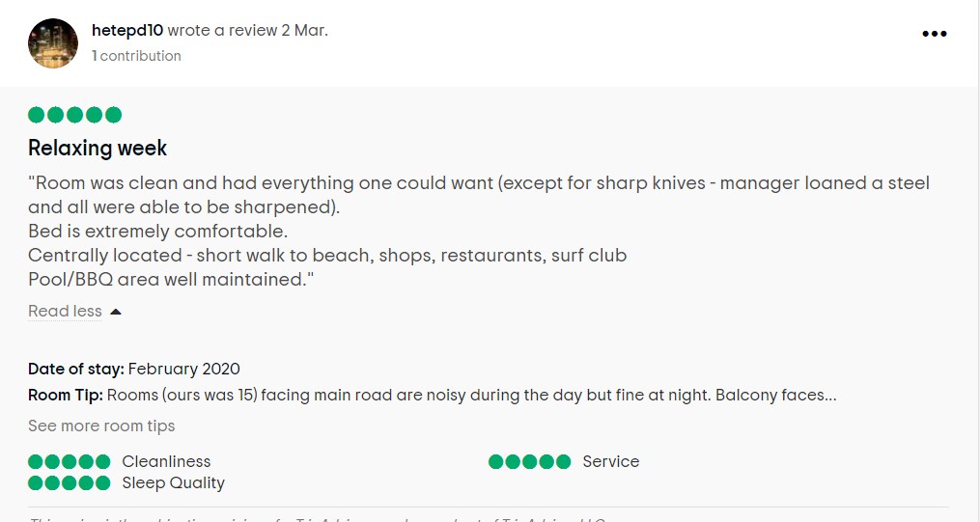The height and width of the screenshot is (522, 980).
Task: Click the arrow beside Read less
Action: [116, 312]
